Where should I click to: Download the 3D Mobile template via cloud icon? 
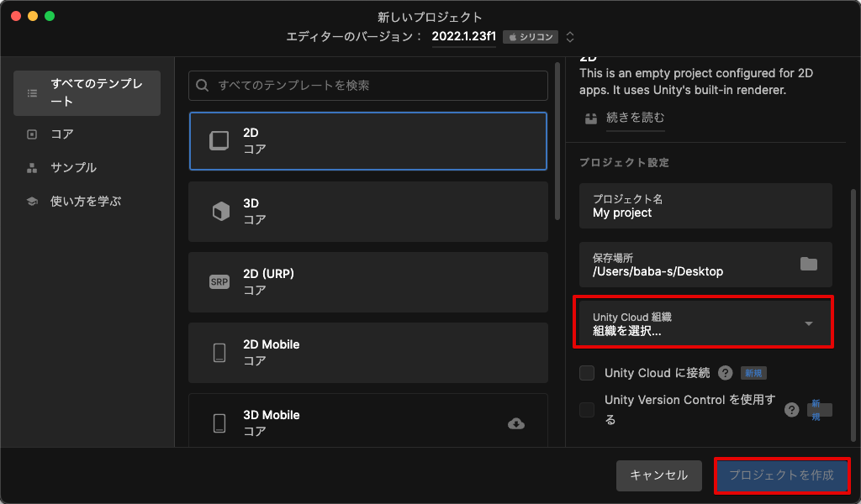(x=515, y=423)
